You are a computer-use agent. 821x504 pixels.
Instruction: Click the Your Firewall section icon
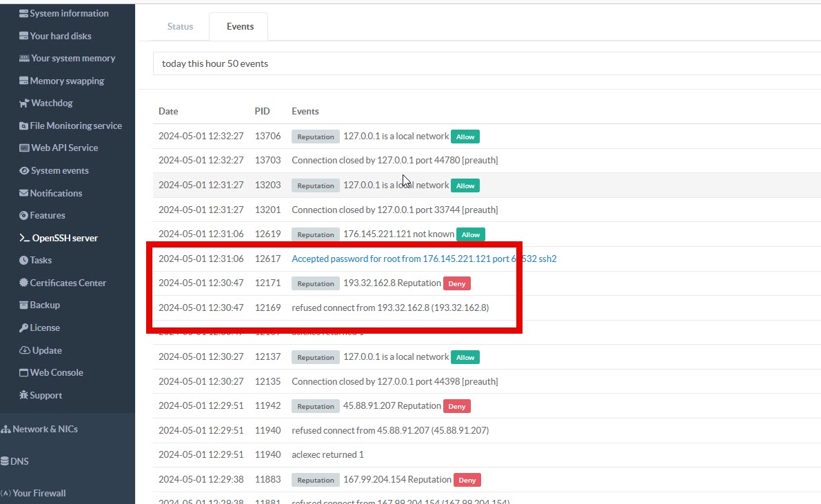point(6,494)
